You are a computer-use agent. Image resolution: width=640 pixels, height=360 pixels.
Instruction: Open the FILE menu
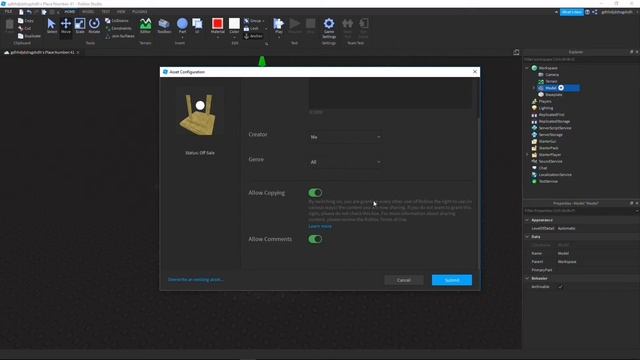pyautogui.click(x=8, y=12)
